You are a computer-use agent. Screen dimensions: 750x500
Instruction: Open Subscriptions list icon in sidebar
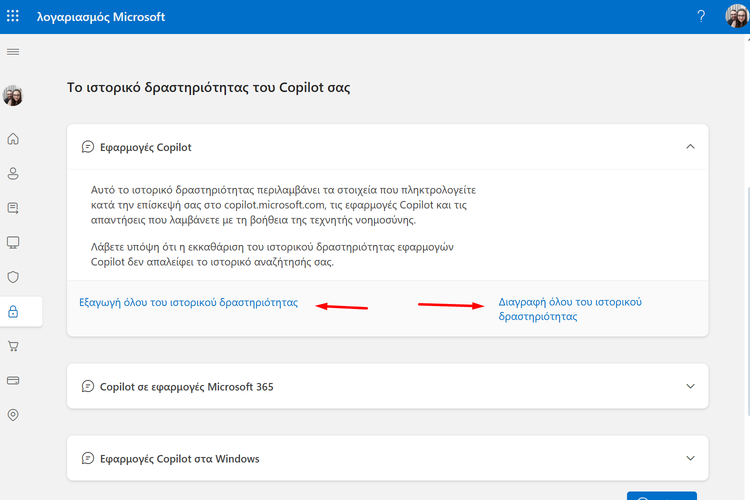pos(13,208)
